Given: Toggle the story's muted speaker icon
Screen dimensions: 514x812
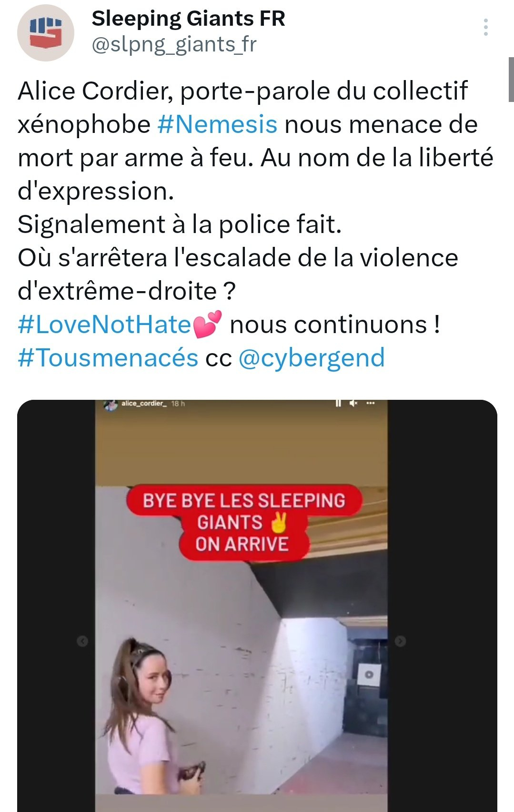Looking at the screenshot, I should (x=353, y=403).
